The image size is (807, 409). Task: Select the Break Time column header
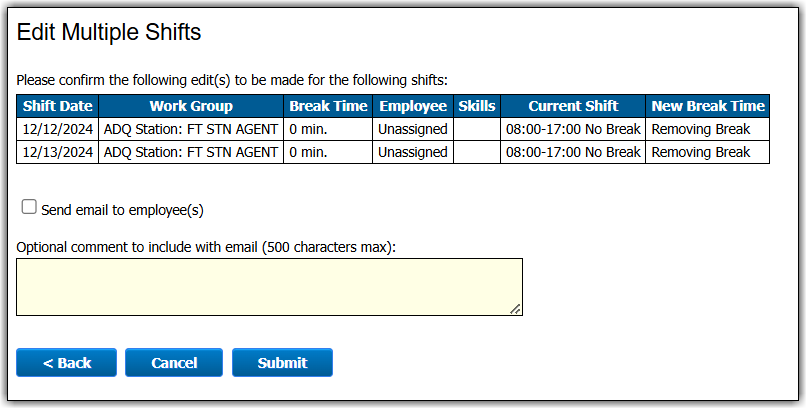pos(328,106)
